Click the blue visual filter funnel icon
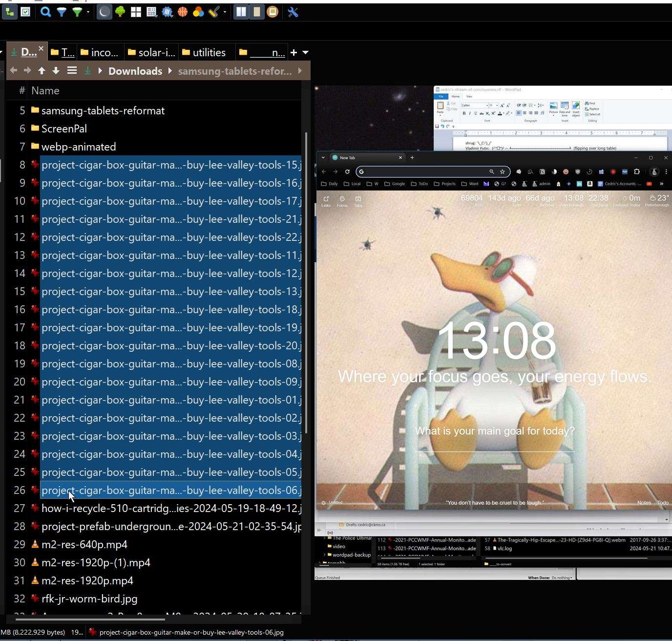Screen dimensions: 672x641 point(62,12)
